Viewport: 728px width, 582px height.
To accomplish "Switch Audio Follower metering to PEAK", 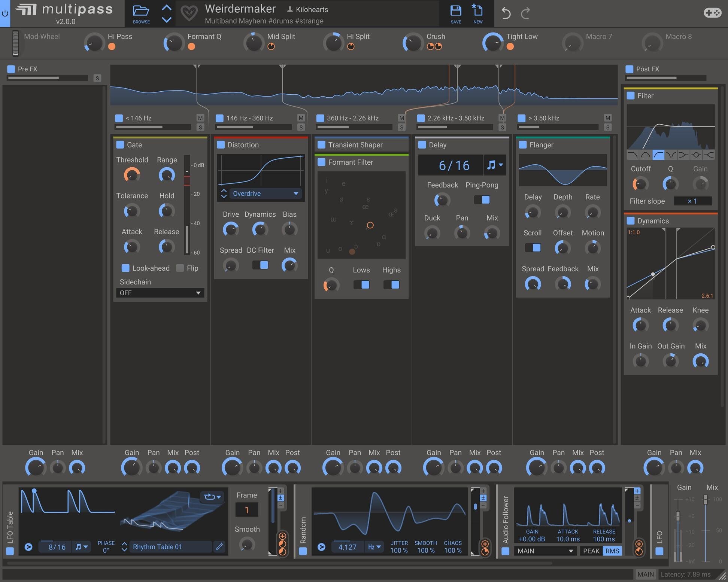I will click(x=591, y=551).
